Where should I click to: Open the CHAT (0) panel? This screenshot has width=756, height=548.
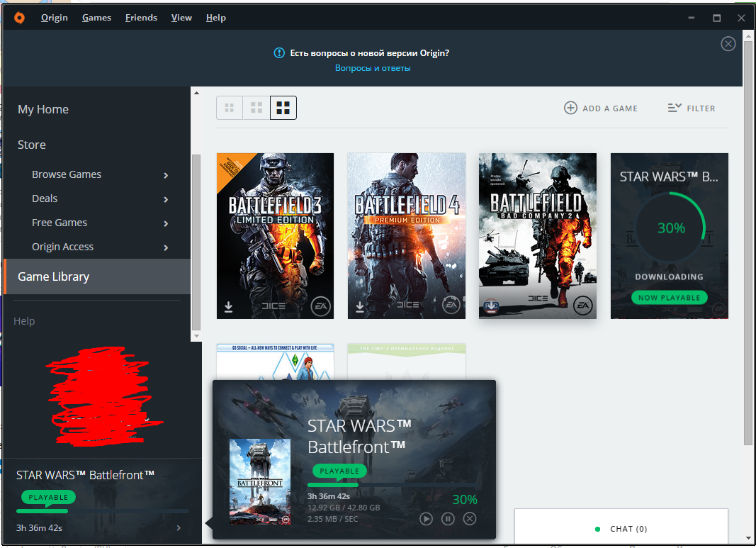(x=621, y=527)
